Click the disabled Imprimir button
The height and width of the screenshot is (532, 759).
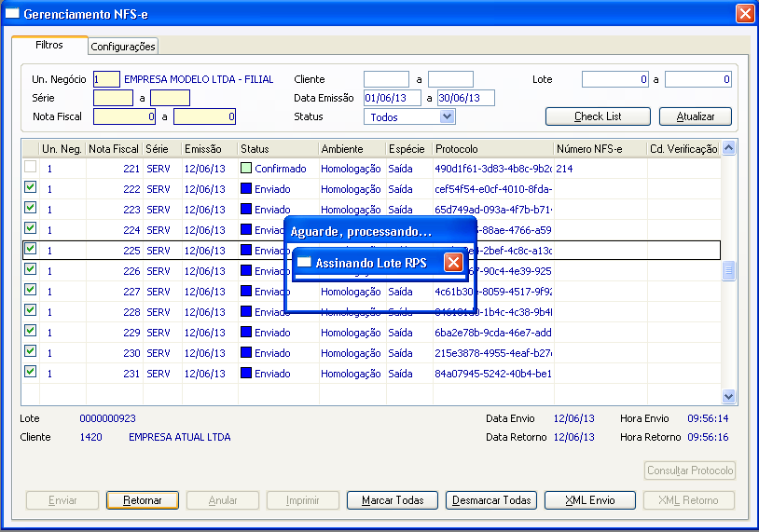coord(302,500)
